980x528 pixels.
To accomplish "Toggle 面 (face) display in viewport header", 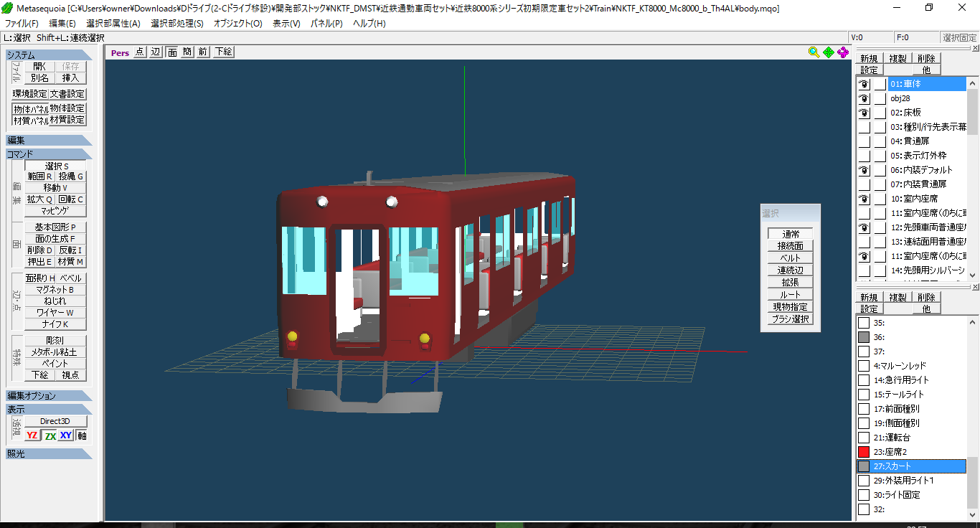I will pyautogui.click(x=172, y=52).
